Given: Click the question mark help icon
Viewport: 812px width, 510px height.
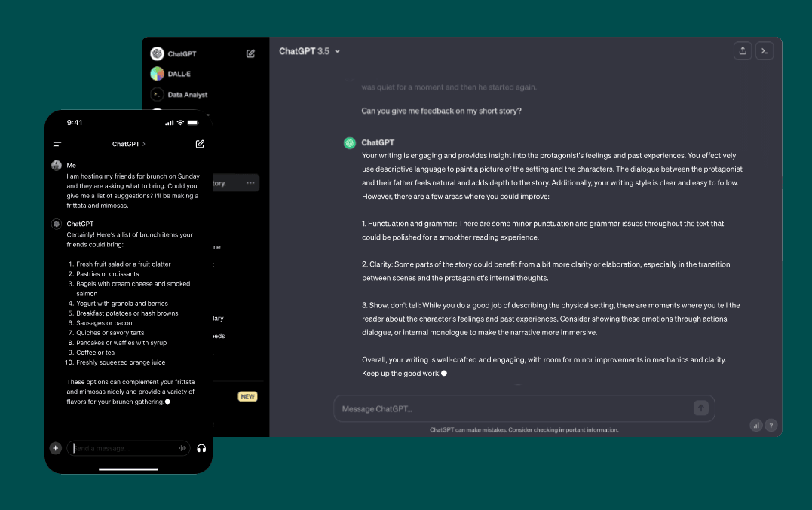Looking at the screenshot, I should (771, 425).
